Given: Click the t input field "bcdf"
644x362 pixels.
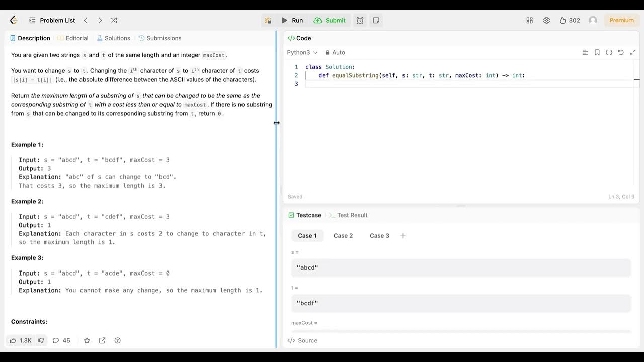Looking at the screenshot, I should [461, 303].
